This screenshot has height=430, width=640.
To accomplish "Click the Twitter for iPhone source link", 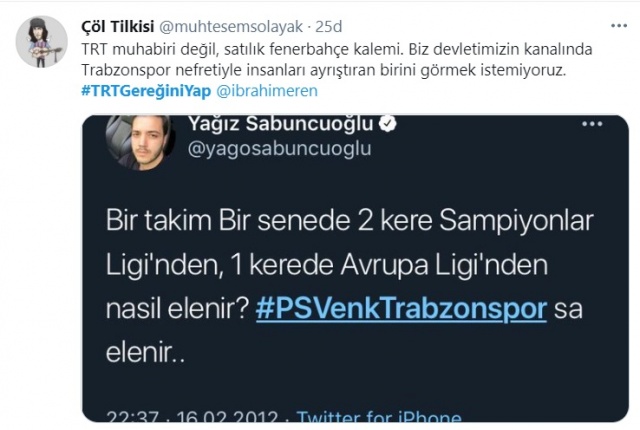I will [x=379, y=416].
